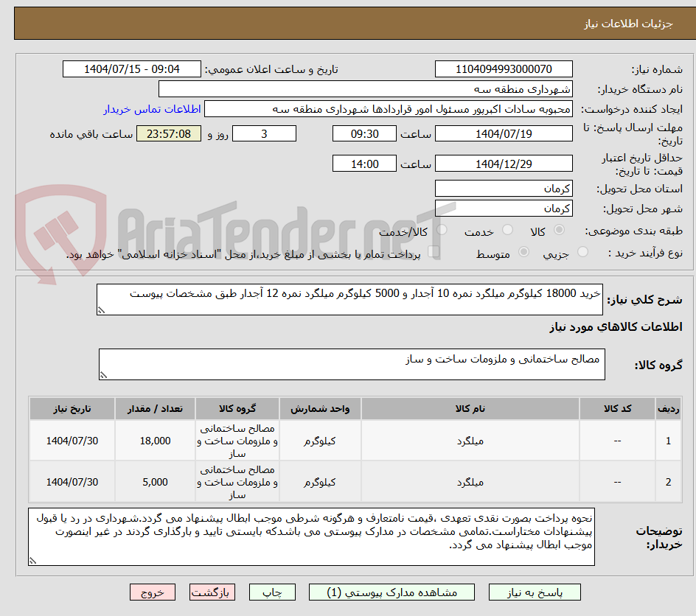Select the کالا radio button
Screen dimensions: 696x616
pos(560,230)
